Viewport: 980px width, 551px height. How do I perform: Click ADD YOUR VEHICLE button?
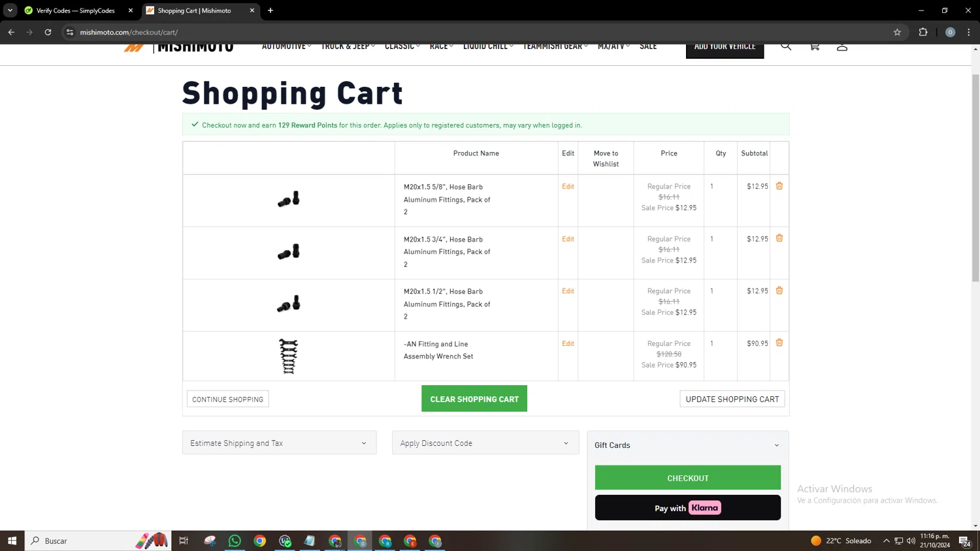coord(725,50)
